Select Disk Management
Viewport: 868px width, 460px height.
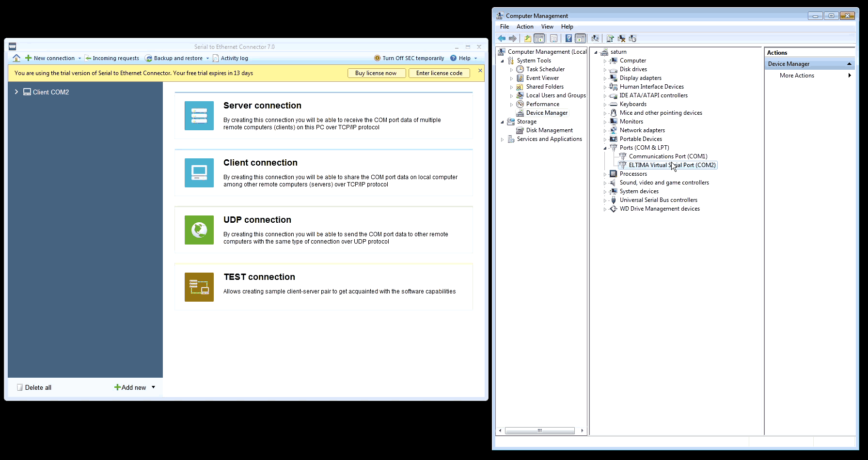[x=549, y=130]
